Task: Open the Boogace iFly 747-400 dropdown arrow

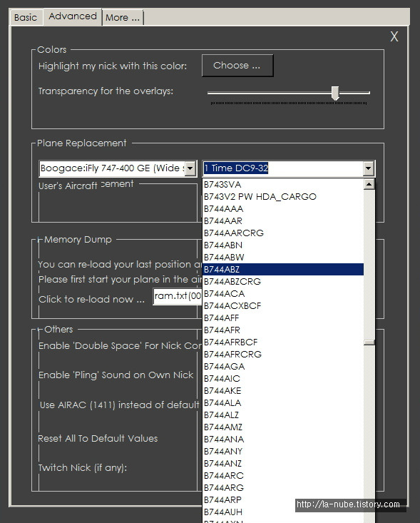Action: (x=190, y=168)
